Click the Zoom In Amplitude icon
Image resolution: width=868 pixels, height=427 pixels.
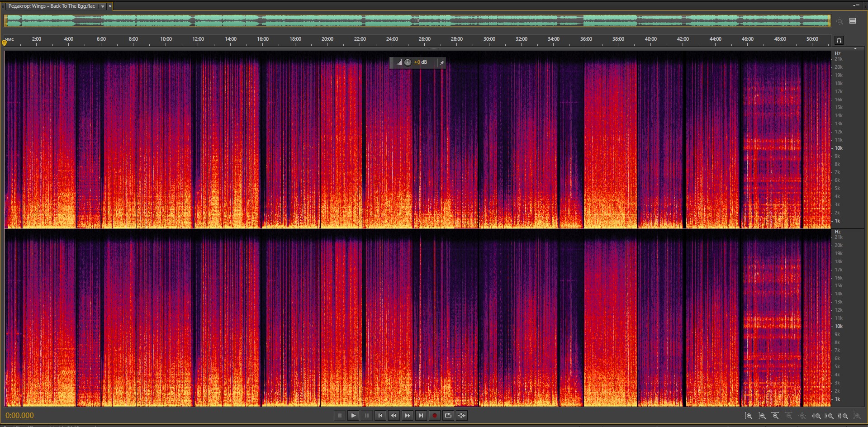749,416
